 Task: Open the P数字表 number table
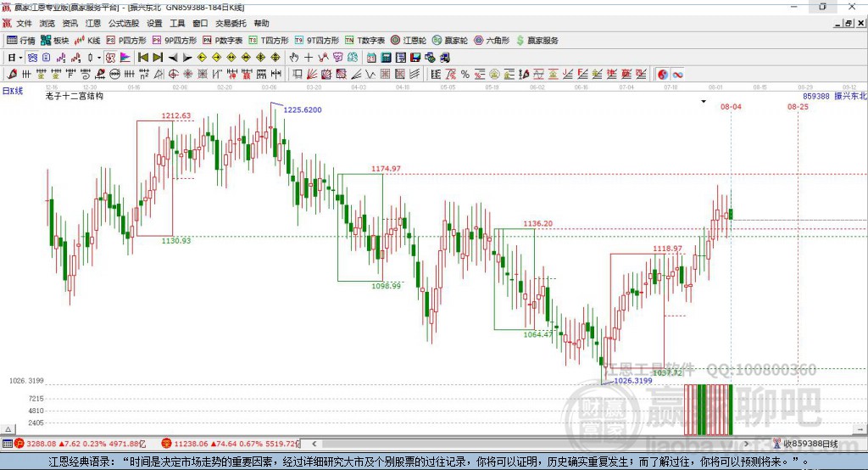(223, 41)
